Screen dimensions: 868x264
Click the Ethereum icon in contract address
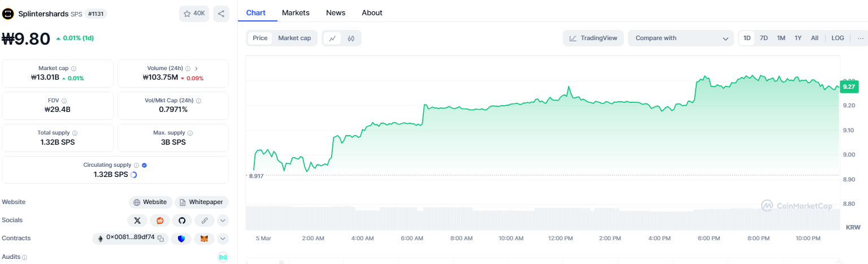click(101, 239)
